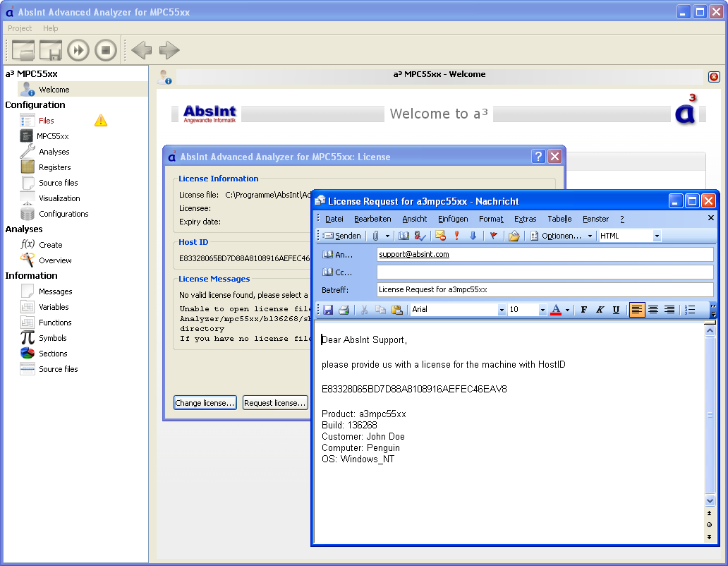The image size is (728, 566).
Task: Go forward with the right arrow
Action: point(169,50)
